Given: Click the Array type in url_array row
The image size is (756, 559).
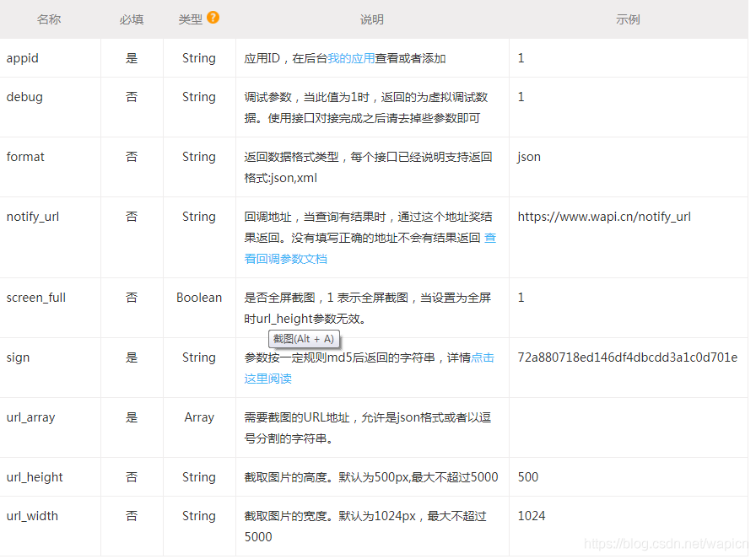Looking at the screenshot, I should [199, 417].
